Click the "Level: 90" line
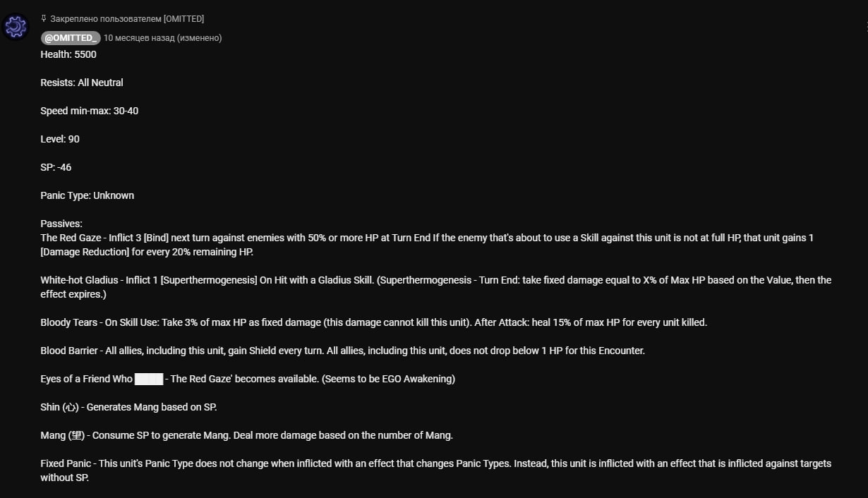The image size is (868, 498). pyautogui.click(x=60, y=139)
